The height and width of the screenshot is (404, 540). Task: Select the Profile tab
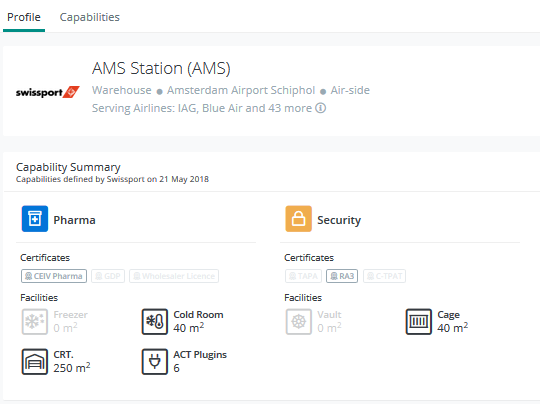[24, 17]
